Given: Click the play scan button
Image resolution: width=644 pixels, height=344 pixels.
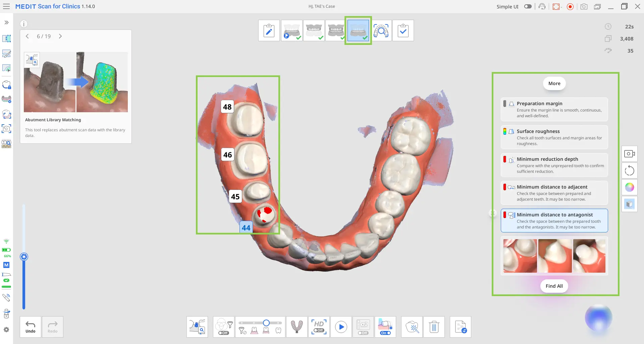Looking at the screenshot, I should pos(341,327).
